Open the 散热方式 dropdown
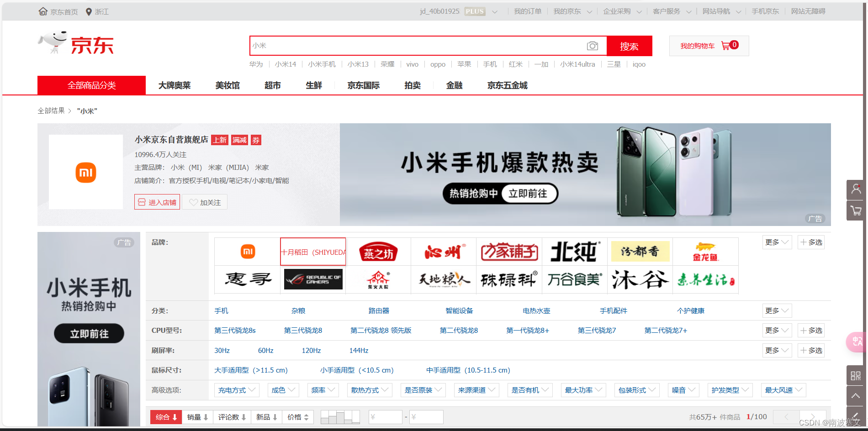868x431 pixels. tap(369, 390)
